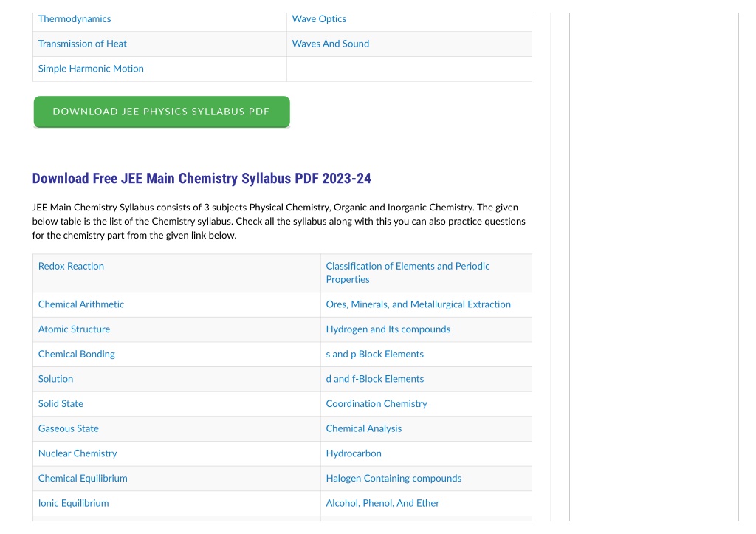Viewport: 756px width, 534px height.
Task: Open the Chemical Bonding link
Action: (76, 354)
